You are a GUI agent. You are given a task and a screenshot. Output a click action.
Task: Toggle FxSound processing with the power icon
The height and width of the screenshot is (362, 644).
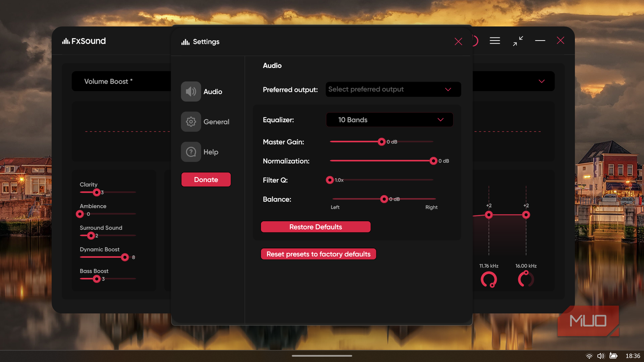coord(474,41)
